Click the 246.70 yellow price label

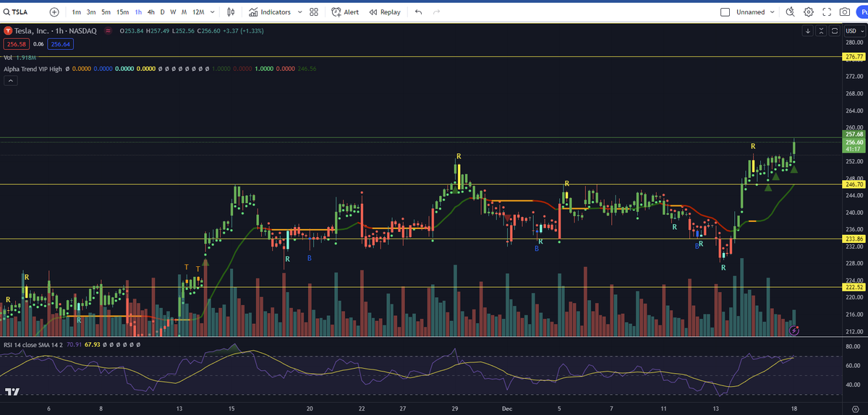(854, 184)
